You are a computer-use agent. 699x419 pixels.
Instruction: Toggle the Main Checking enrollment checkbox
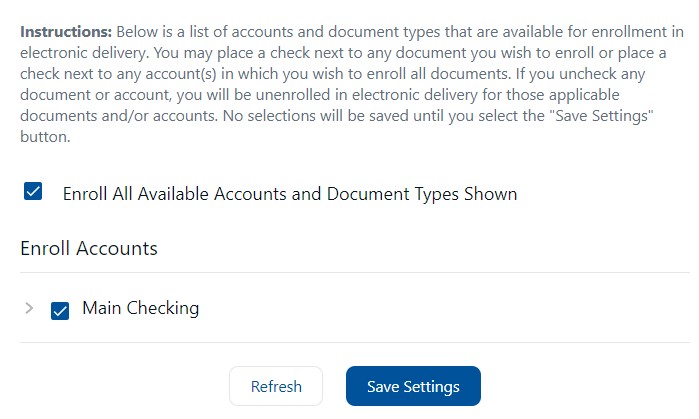[x=60, y=311]
